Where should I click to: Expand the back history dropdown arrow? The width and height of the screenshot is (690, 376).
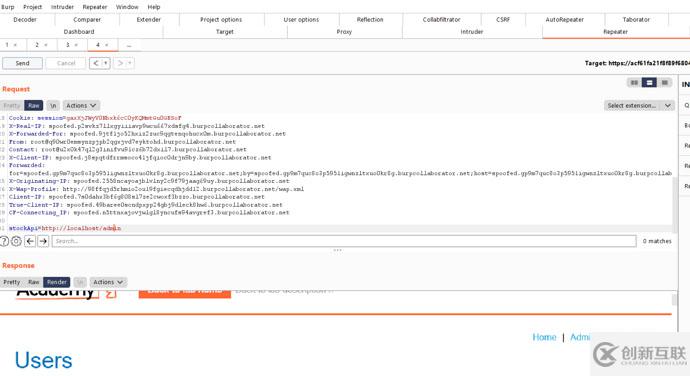tap(106, 63)
